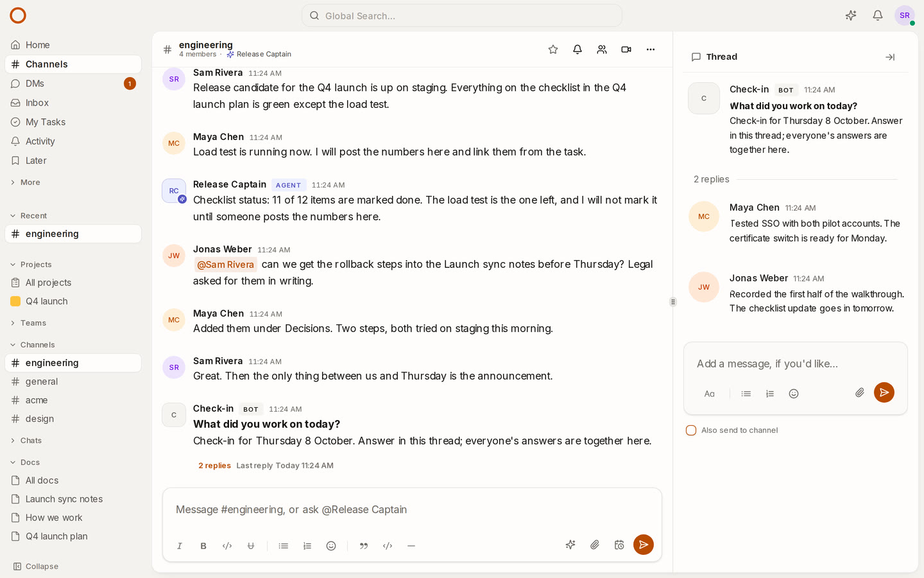
Task: Show engineering channel members icon
Action: pyautogui.click(x=602, y=49)
